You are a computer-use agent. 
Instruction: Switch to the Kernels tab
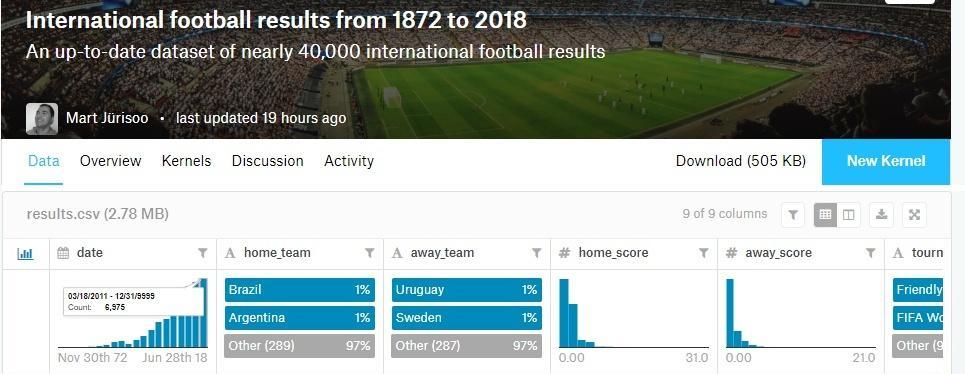(186, 161)
